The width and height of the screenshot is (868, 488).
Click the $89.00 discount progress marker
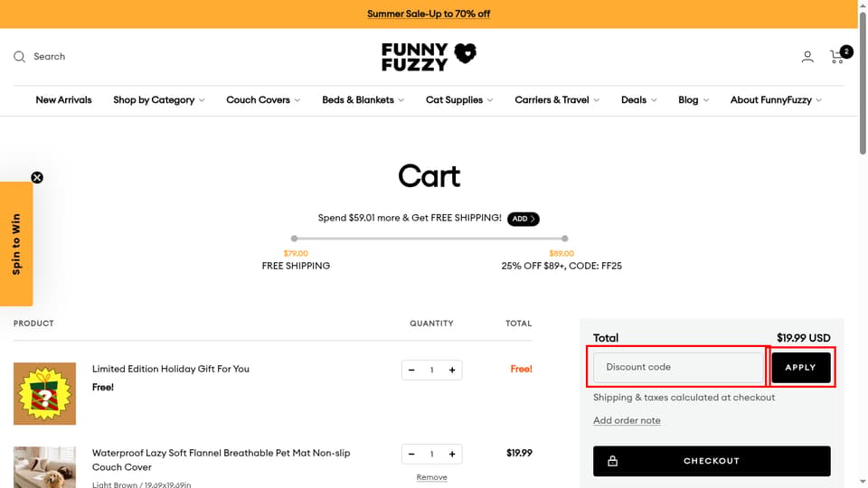coord(564,239)
